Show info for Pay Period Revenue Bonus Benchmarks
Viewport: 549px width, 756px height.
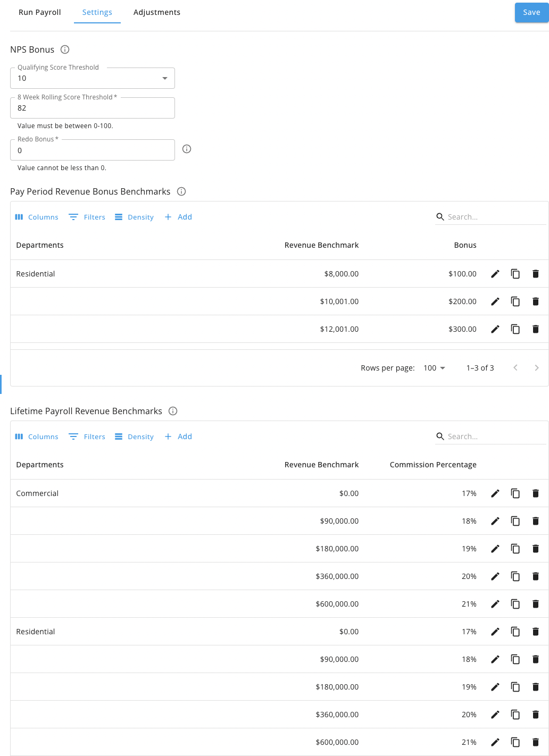tap(181, 191)
